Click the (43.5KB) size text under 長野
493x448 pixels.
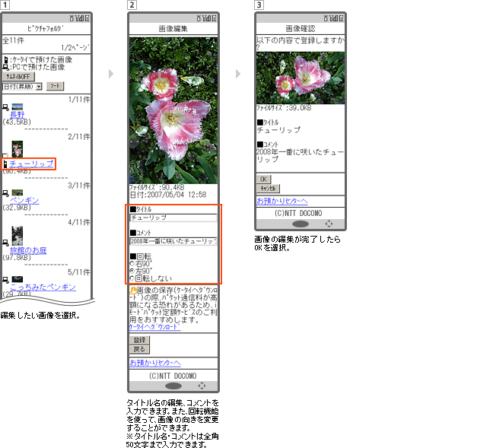tap(17, 122)
